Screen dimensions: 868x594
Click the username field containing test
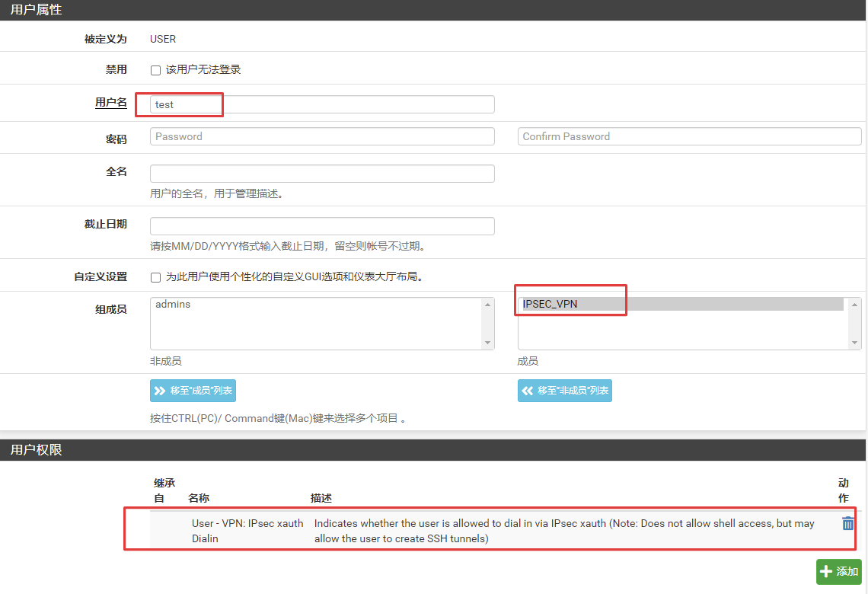(x=322, y=104)
